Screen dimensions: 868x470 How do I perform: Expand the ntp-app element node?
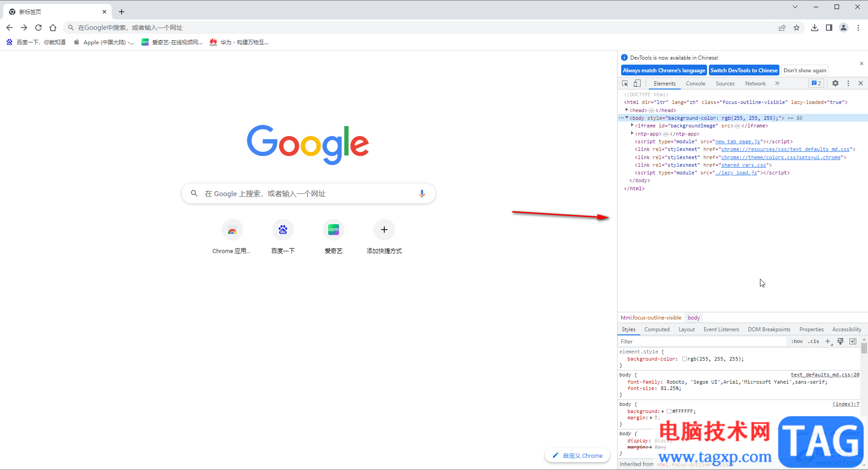(632, 133)
